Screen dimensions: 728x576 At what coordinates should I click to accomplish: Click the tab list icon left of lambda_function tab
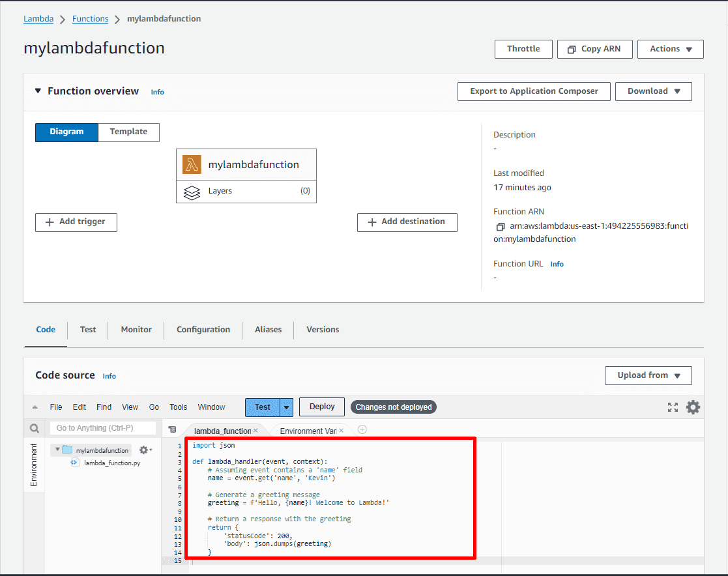tap(172, 429)
